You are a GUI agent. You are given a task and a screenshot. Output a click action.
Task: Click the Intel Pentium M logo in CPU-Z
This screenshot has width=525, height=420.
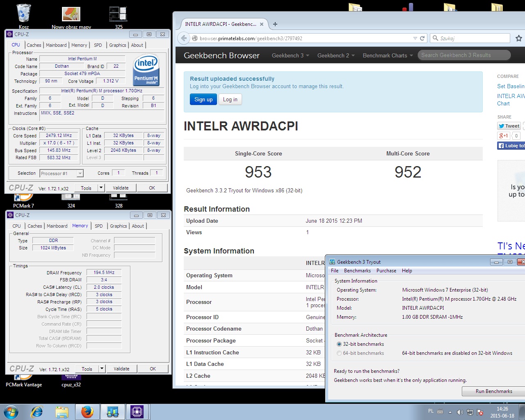pyautogui.click(x=146, y=70)
